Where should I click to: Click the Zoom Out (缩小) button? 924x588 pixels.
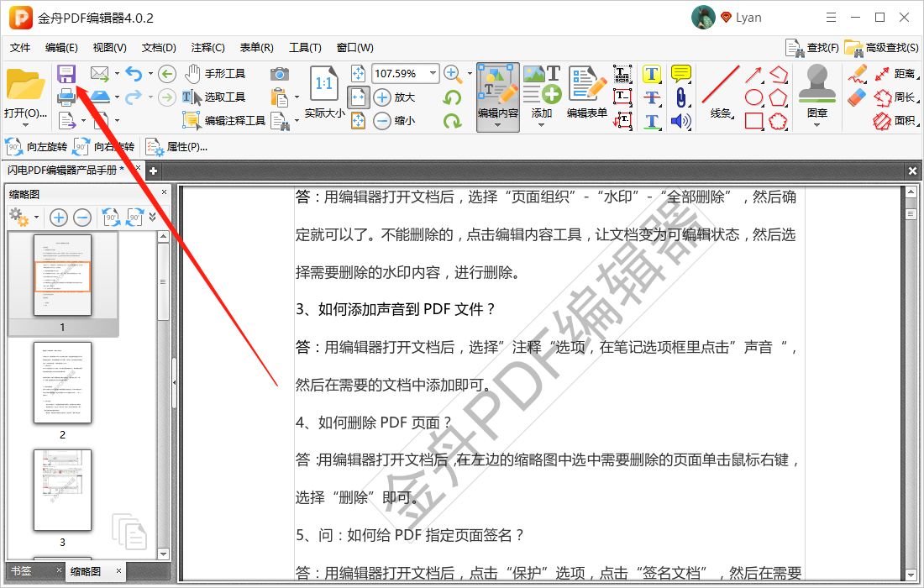pyautogui.click(x=394, y=121)
